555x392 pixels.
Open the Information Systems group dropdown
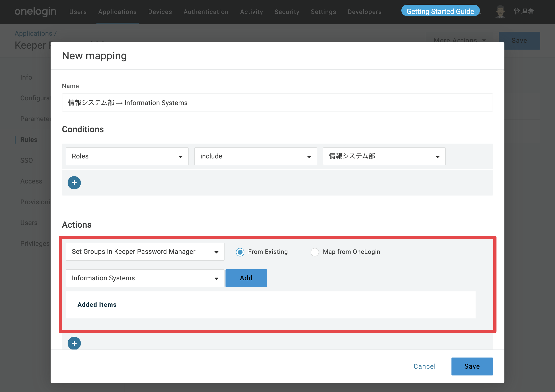(145, 278)
